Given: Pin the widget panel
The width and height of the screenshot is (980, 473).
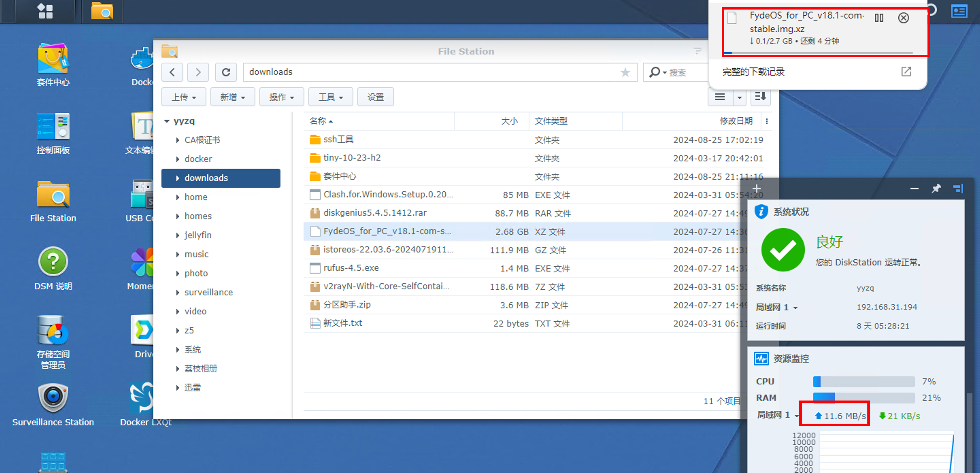Looking at the screenshot, I should pyautogui.click(x=936, y=189).
